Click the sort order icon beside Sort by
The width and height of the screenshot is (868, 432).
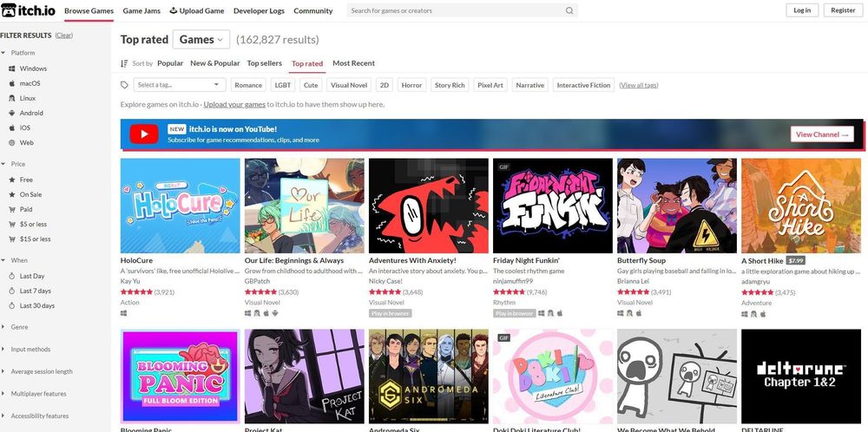124,63
